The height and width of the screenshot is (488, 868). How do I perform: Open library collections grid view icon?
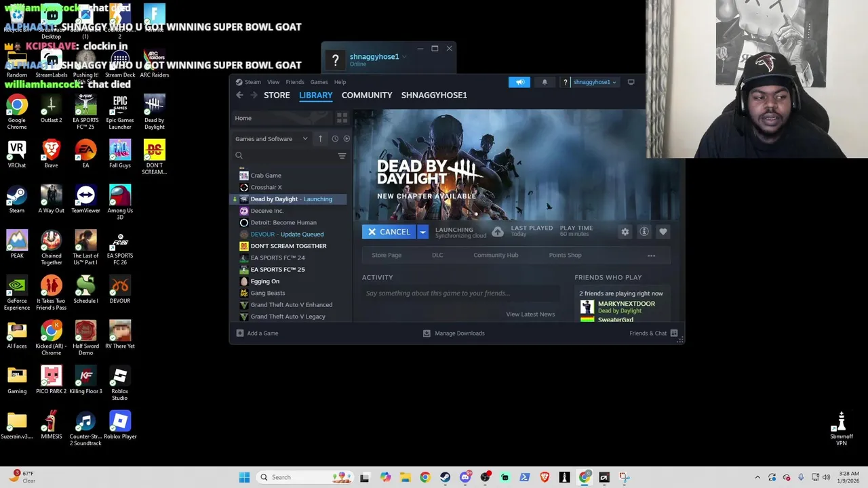[342, 118]
